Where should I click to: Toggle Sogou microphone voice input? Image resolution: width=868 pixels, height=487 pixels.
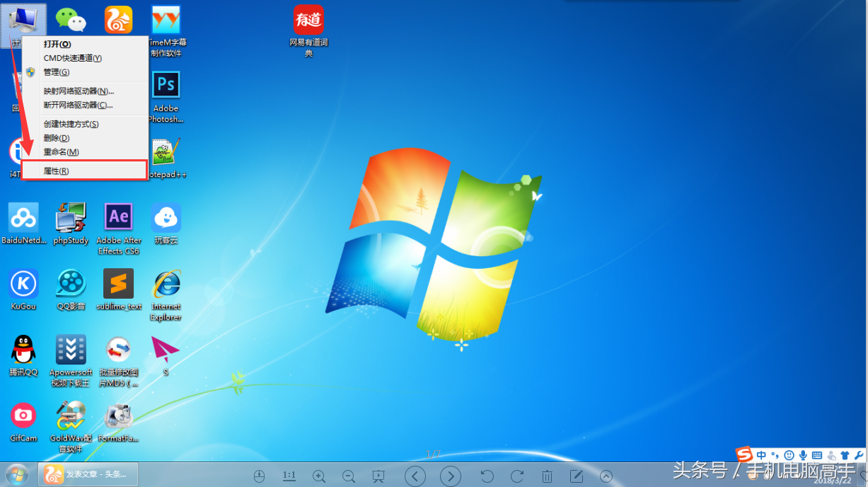click(803, 454)
